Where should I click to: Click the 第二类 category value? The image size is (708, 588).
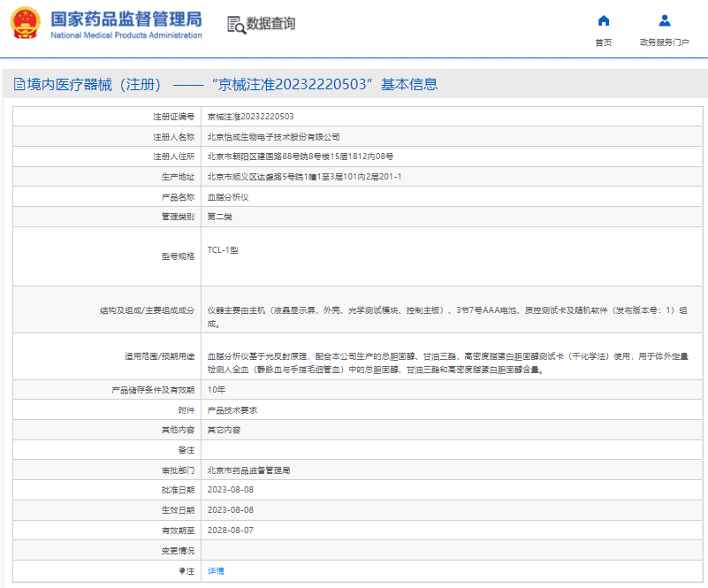coord(220,217)
